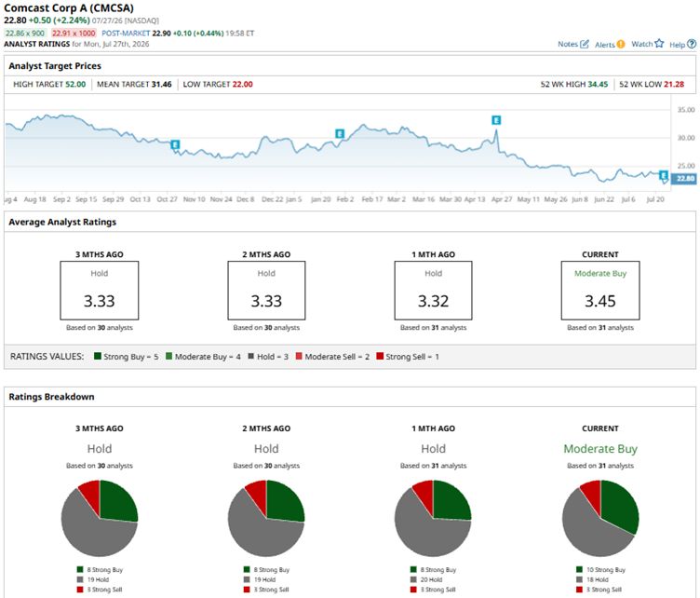Image resolution: width=700 pixels, height=598 pixels.
Task: Click '19 Hold' under 2 MTHS AGO pie
Action: (264, 579)
